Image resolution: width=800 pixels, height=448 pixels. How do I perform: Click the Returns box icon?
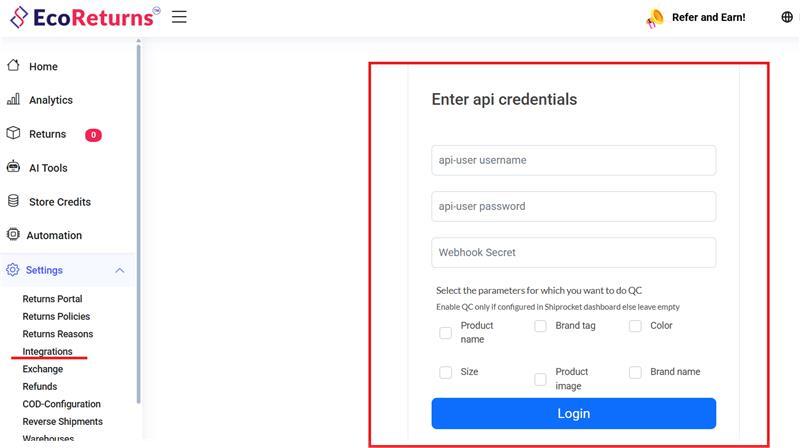click(14, 134)
